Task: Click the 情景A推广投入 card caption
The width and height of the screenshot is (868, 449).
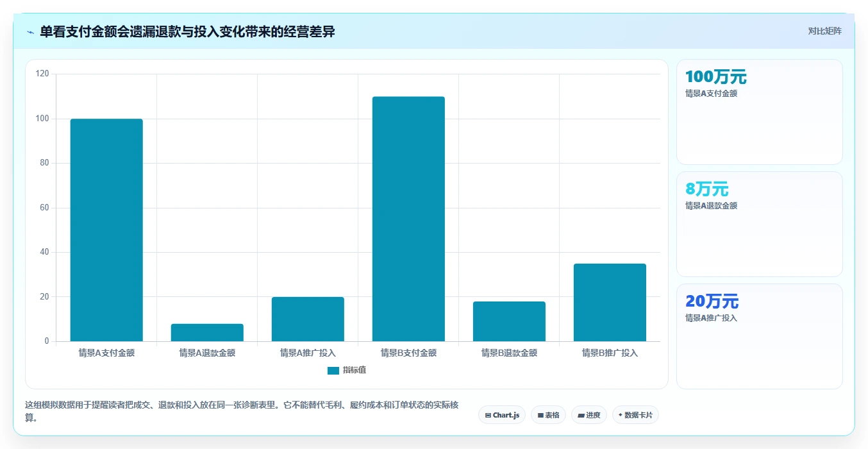Action: (711, 318)
